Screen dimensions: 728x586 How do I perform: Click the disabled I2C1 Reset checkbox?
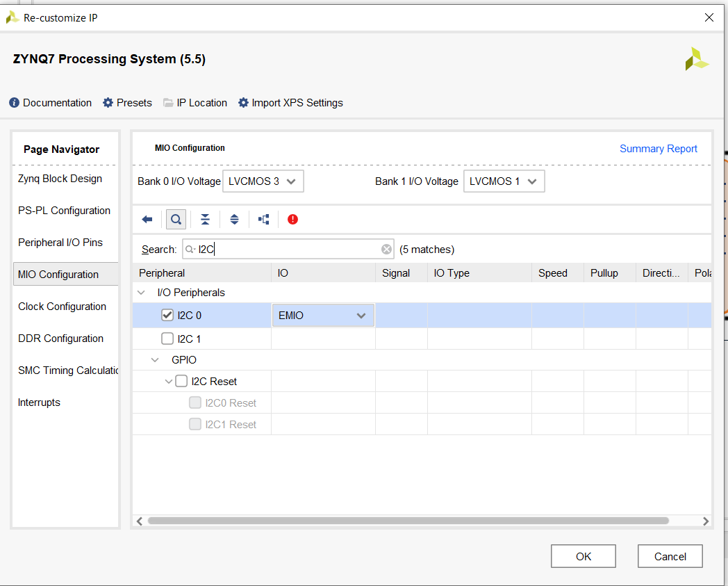point(195,424)
